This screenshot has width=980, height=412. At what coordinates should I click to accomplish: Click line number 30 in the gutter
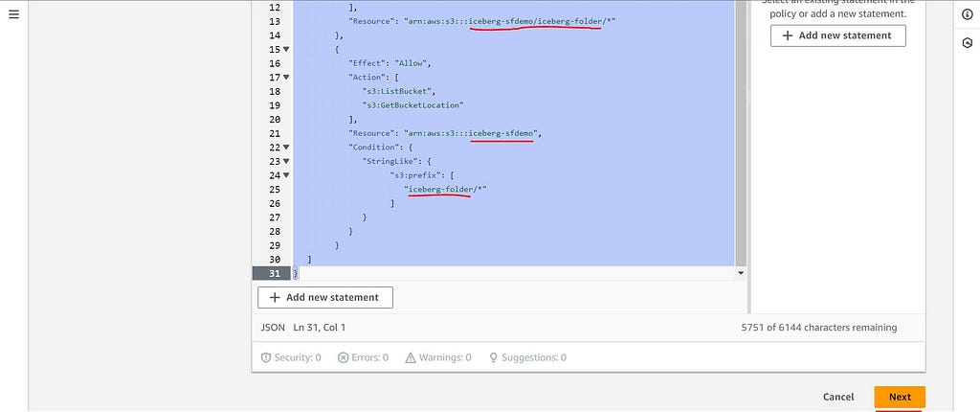point(275,260)
